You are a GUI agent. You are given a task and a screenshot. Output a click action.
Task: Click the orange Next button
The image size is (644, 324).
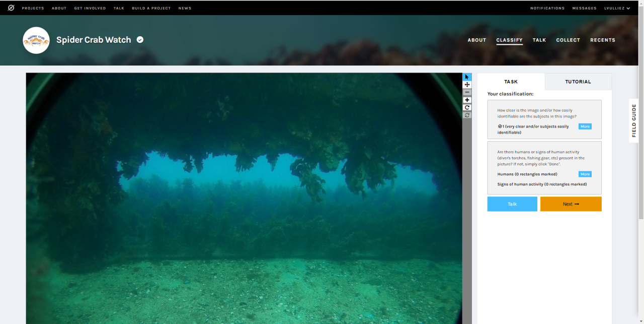[571, 204]
